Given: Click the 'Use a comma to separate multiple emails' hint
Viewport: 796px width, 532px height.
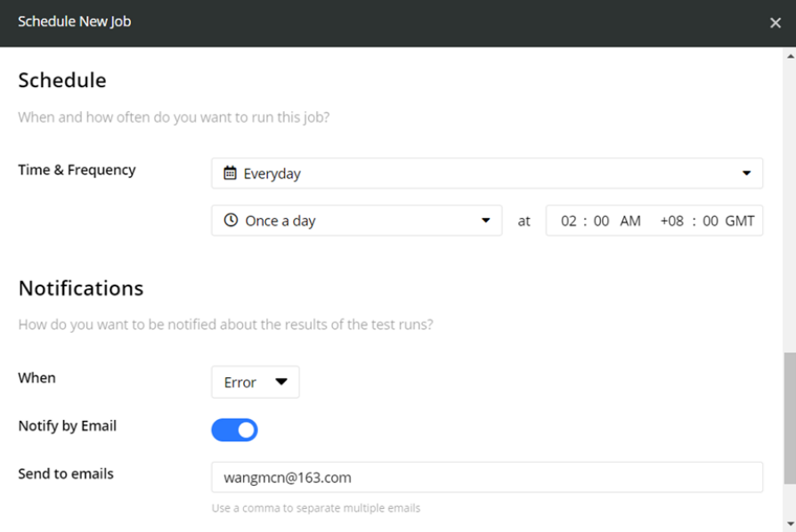Looking at the screenshot, I should 316,508.
